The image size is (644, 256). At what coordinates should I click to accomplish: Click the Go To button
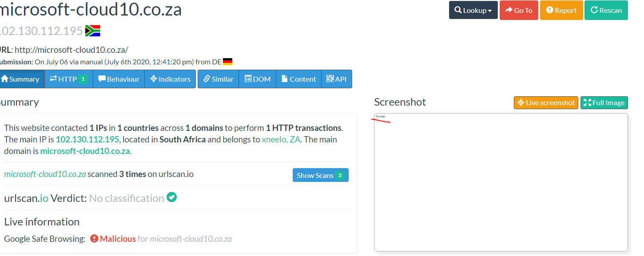[x=519, y=10]
